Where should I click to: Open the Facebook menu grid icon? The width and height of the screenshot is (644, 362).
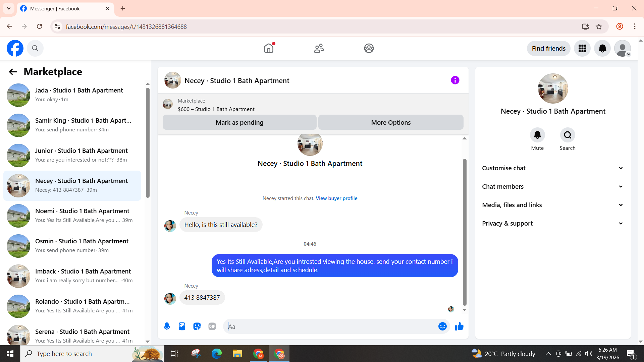[x=582, y=48]
